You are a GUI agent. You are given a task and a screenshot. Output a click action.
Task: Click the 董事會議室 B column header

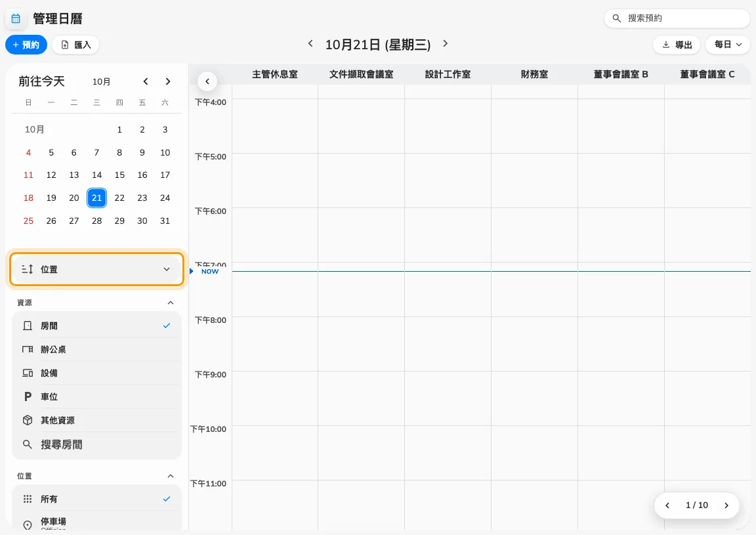[x=621, y=74]
